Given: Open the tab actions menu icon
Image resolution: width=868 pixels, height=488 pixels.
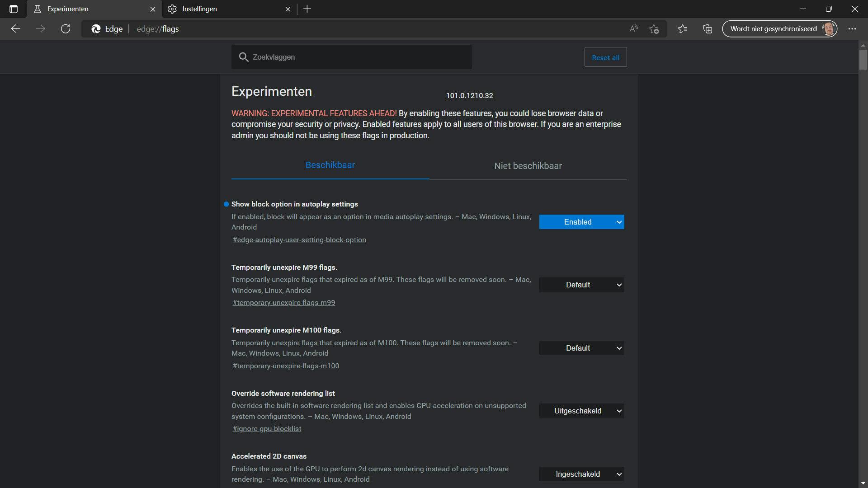Looking at the screenshot, I should [x=13, y=9].
